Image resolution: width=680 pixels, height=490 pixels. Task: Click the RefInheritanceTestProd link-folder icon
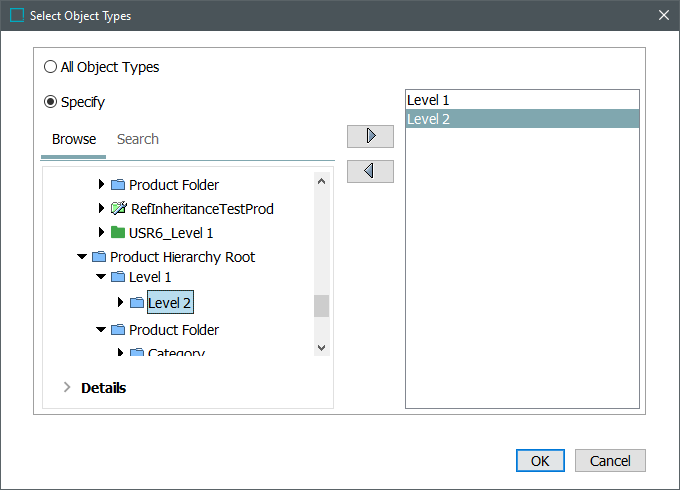[118, 209]
